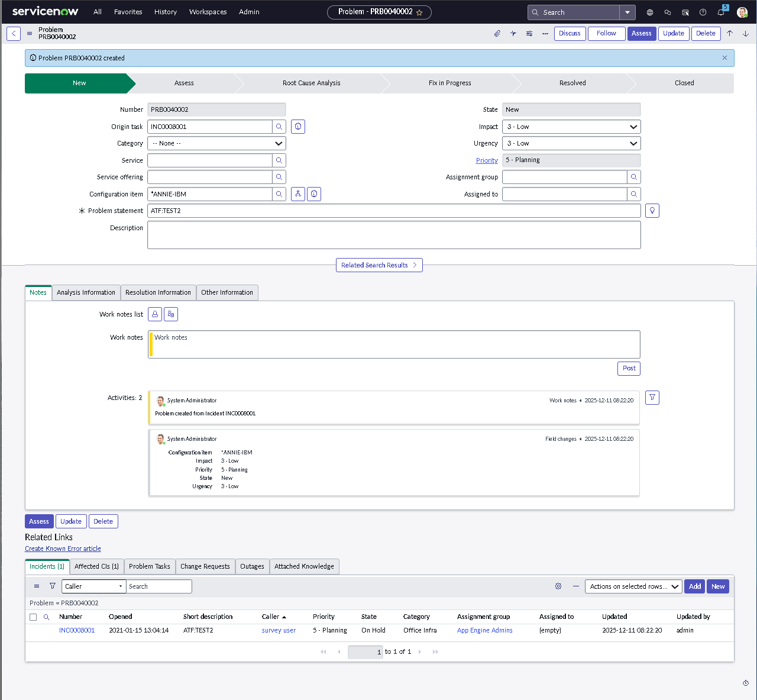Select the header checkbox in incidents list
This screenshot has width=757, height=700.
[x=33, y=617]
